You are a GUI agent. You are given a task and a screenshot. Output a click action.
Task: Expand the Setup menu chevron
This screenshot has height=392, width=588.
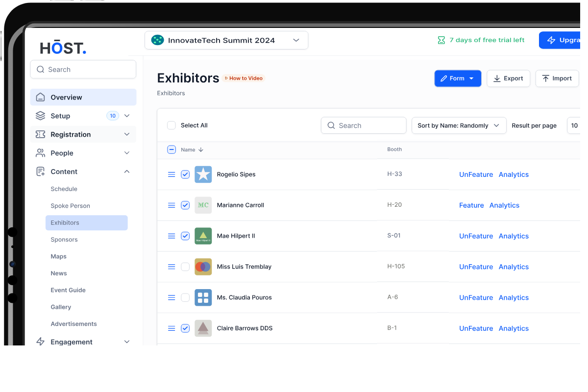point(127,116)
